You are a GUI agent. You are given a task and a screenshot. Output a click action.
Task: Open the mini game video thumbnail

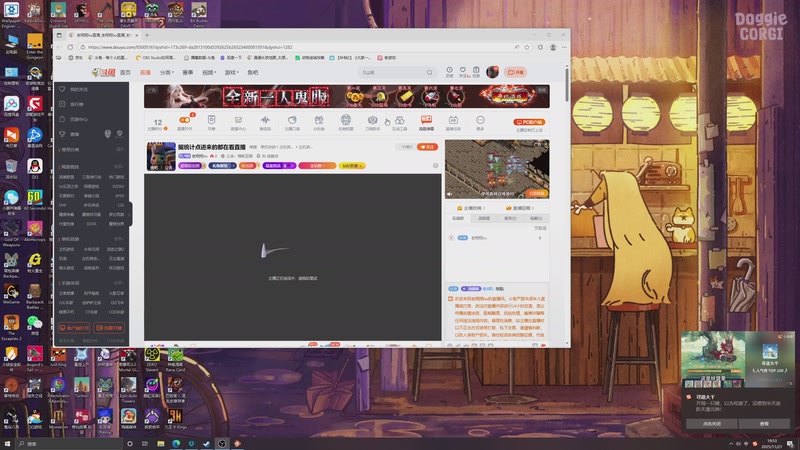tap(497, 169)
